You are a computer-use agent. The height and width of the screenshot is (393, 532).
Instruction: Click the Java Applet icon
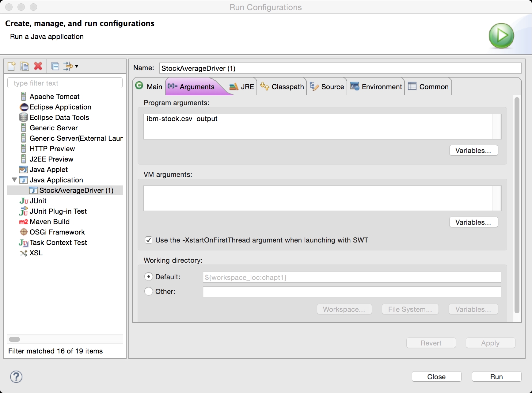click(24, 170)
